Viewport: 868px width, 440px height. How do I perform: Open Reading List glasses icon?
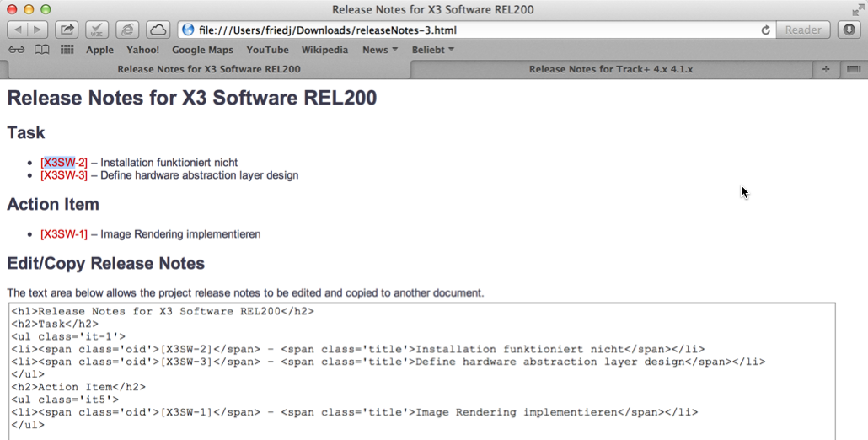[17, 50]
